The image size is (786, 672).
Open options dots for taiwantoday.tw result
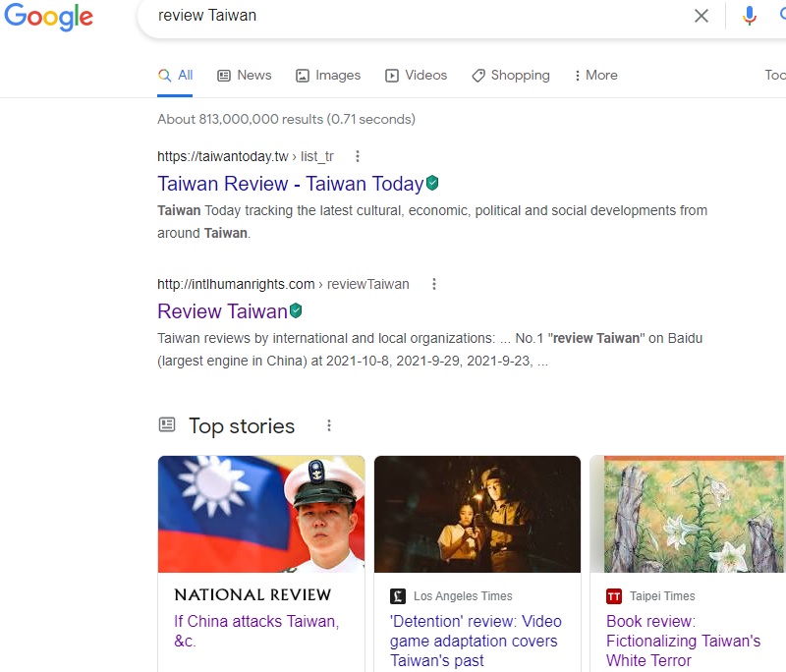[x=358, y=156]
